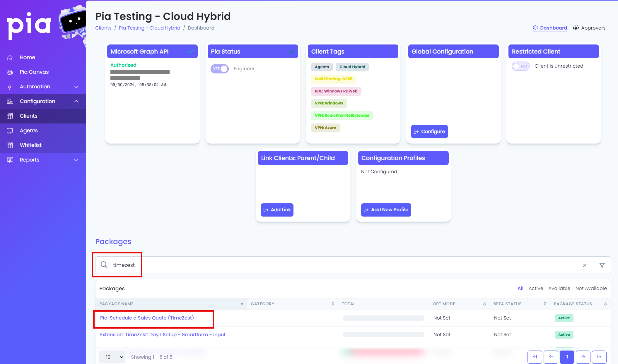The height and width of the screenshot is (364, 618).
Task: Open the rows-per-page dropdown showing 10
Action: tap(112, 357)
